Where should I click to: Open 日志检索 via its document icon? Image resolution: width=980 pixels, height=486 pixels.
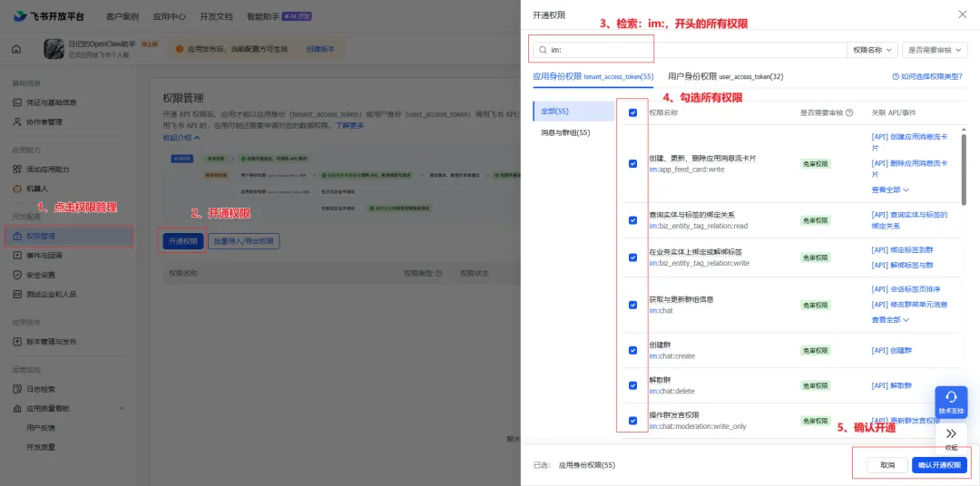17,389
